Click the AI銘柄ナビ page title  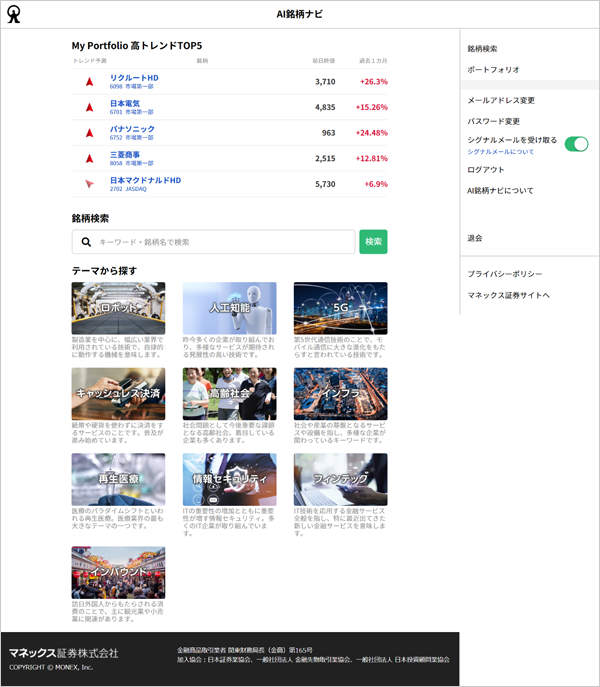click(x=300, y=14)
